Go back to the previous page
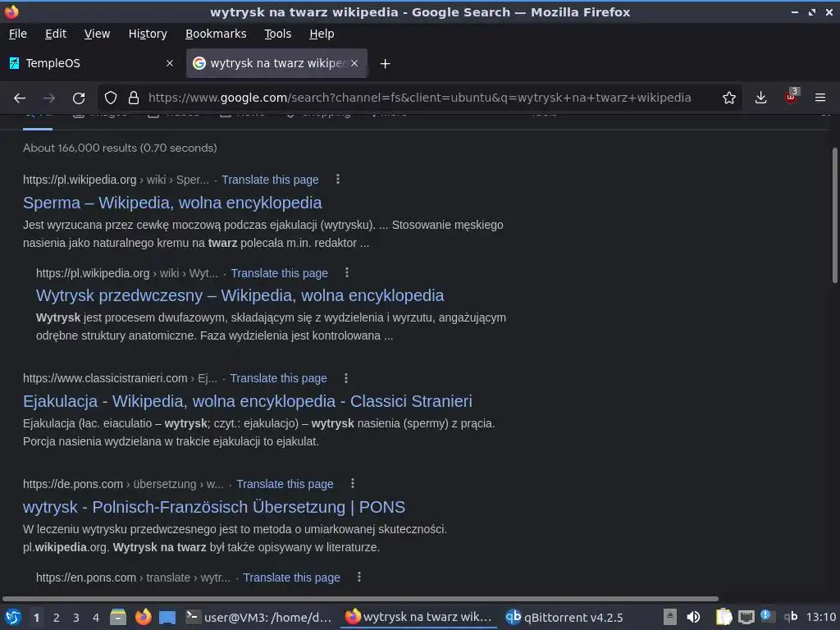The height and width of the screenshot is (630, 840). pos(20,98)
